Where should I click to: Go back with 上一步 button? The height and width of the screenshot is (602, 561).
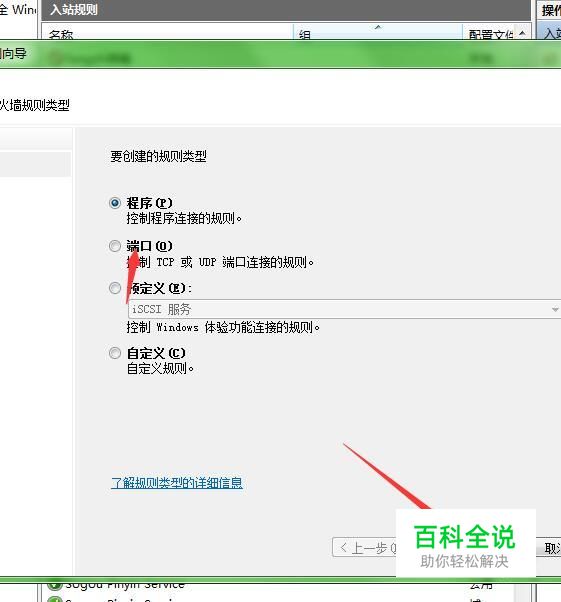[364, 547]
